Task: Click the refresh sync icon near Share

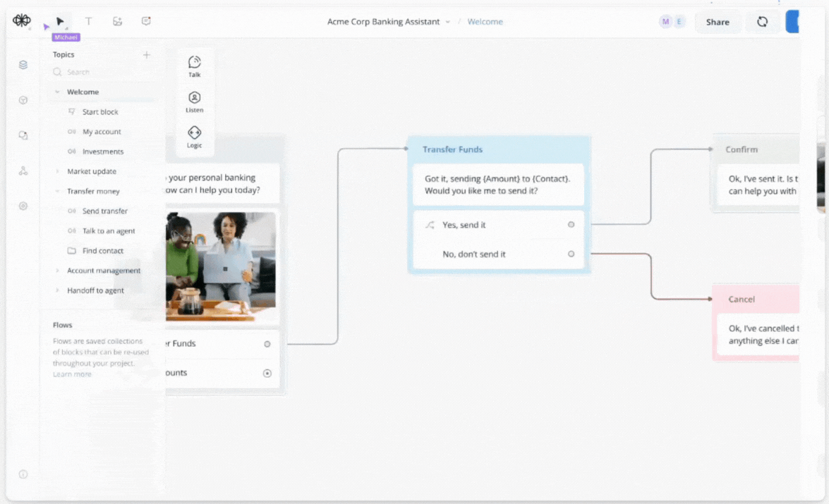Action: pyautogui.click(x=762, y=22)
